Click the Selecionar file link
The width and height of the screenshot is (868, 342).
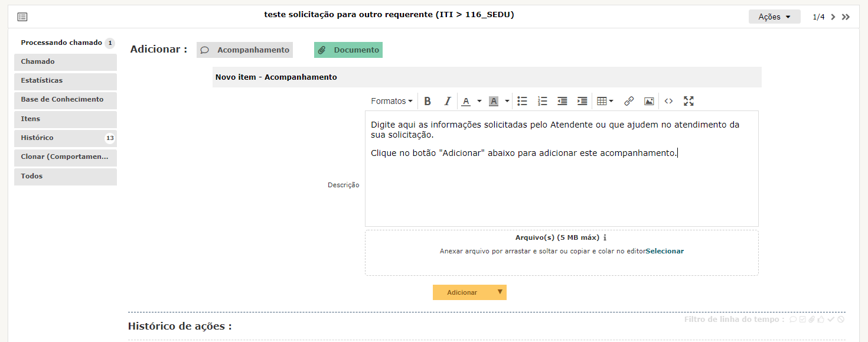pyautogui.click(x=664, y=251)
